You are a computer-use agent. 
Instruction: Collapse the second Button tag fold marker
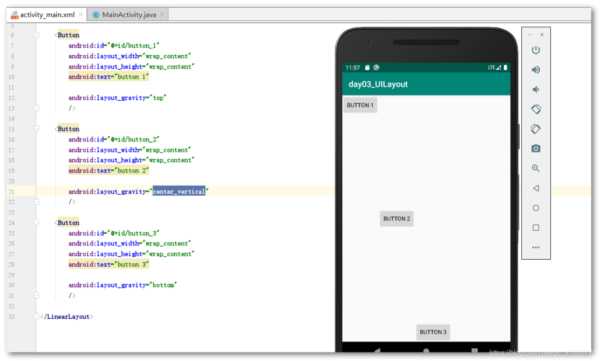[x=36, y=129]
